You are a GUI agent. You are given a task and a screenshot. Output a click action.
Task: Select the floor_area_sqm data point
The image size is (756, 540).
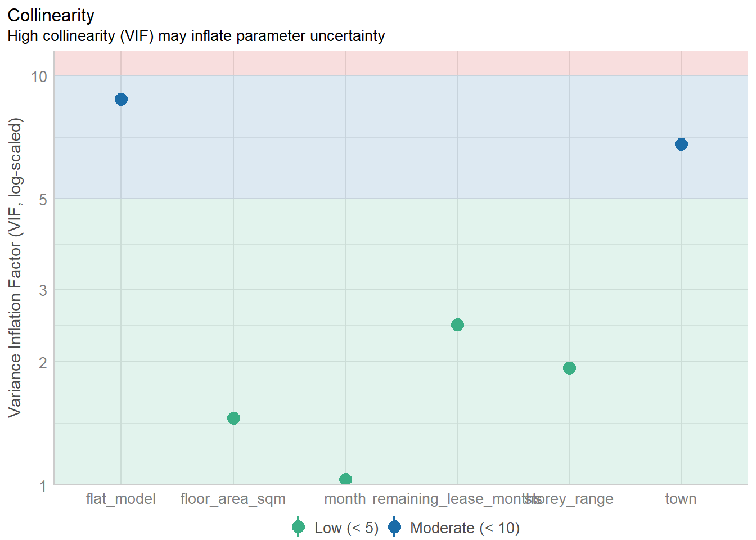(x=233, y=418)
